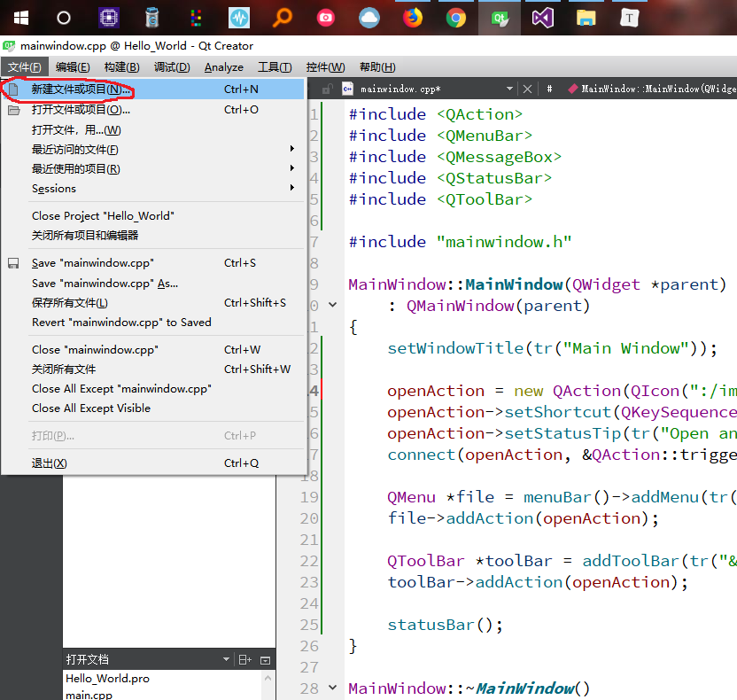Select Save "mainwindow.cpp" As...
This screenshot has width=737, height=700.
click(153, 284)
